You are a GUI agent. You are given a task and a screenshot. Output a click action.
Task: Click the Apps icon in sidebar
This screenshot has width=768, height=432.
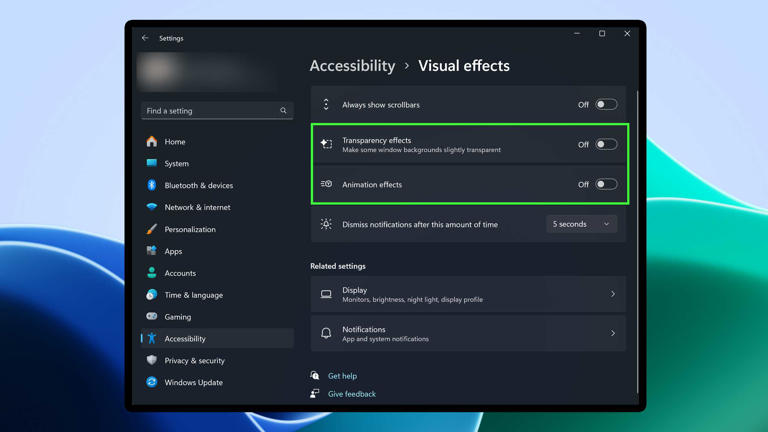click(152, 251)
